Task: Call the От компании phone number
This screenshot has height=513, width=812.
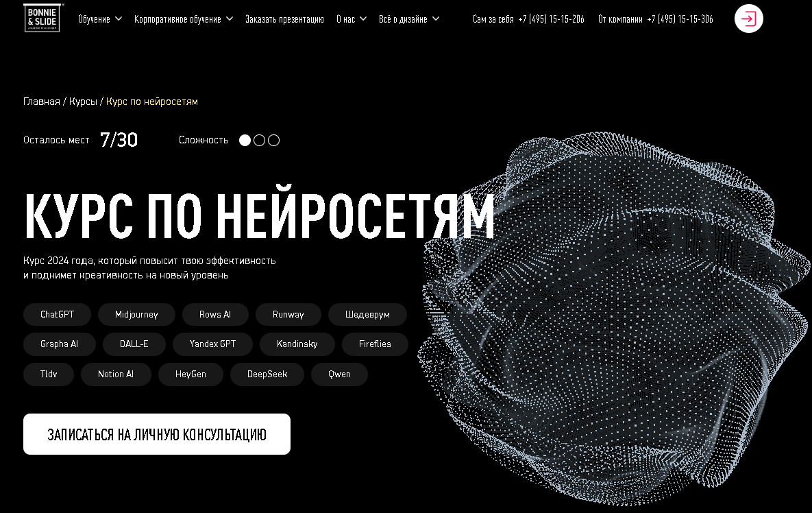Action: (680, 19)
